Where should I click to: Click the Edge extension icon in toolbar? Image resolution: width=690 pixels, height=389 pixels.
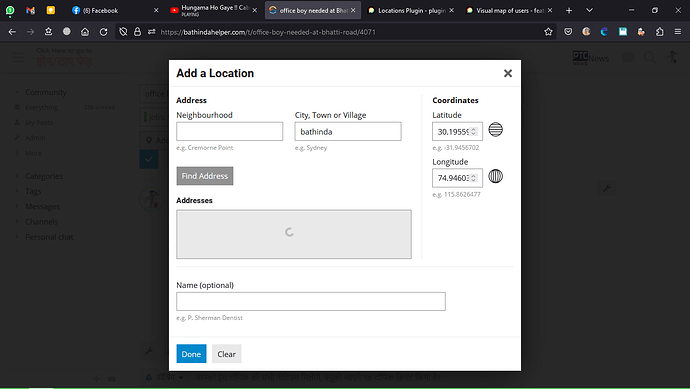click(x=604, y=32)
